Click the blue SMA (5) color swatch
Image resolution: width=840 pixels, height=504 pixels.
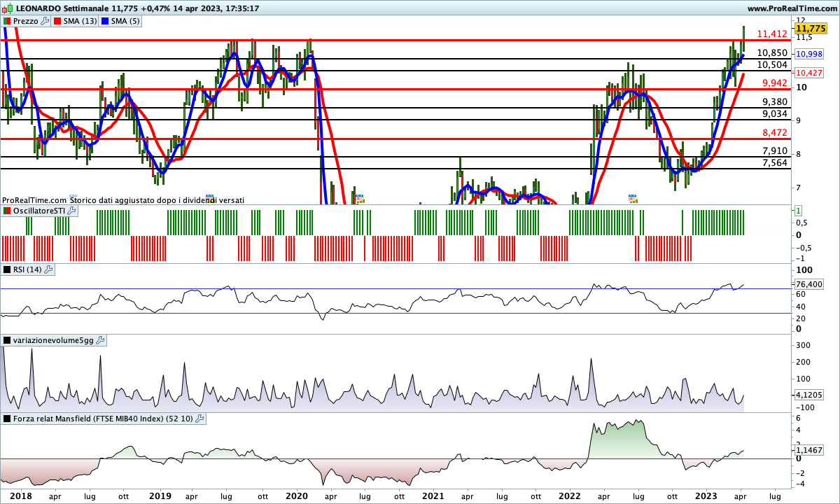(x=106, y=21)
